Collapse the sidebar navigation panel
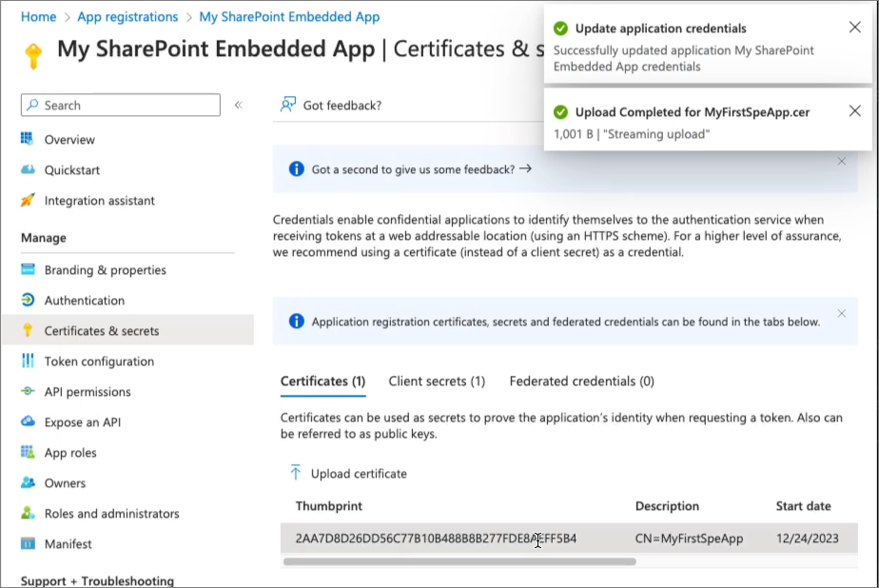The image size is (879, 588). [239, 105]
